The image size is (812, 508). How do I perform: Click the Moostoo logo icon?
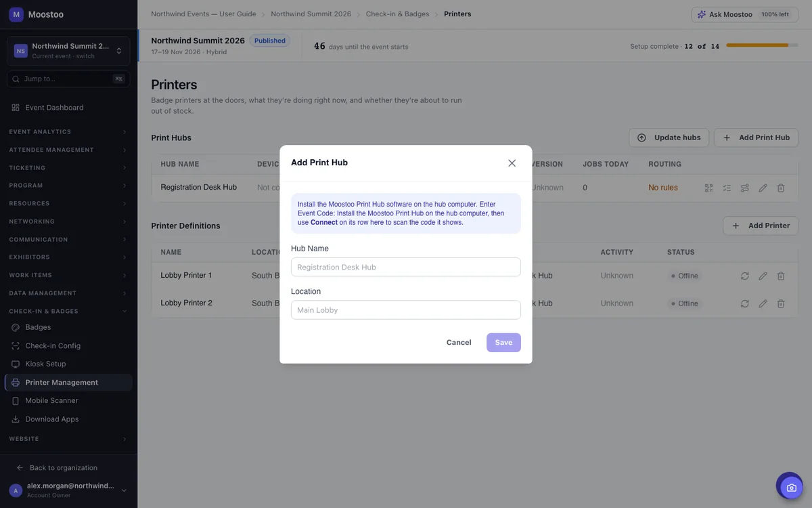[16, 14]
